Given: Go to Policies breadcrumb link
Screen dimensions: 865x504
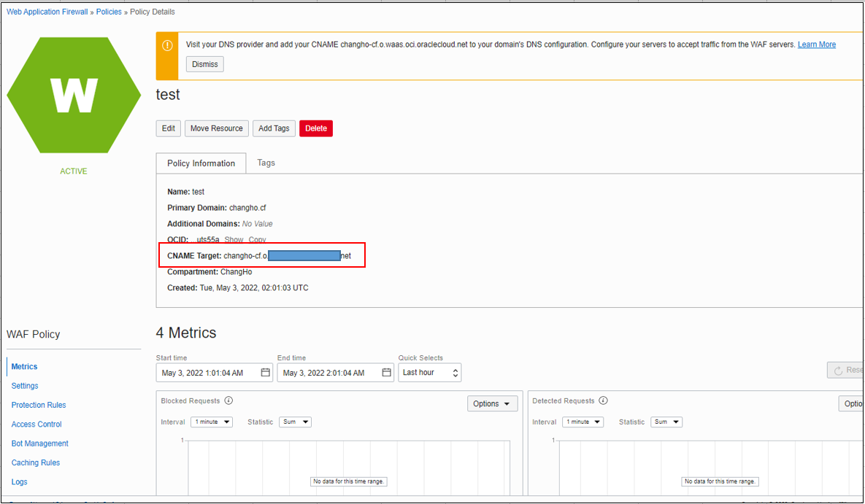Looking at the screenshot, I should 109,12.
